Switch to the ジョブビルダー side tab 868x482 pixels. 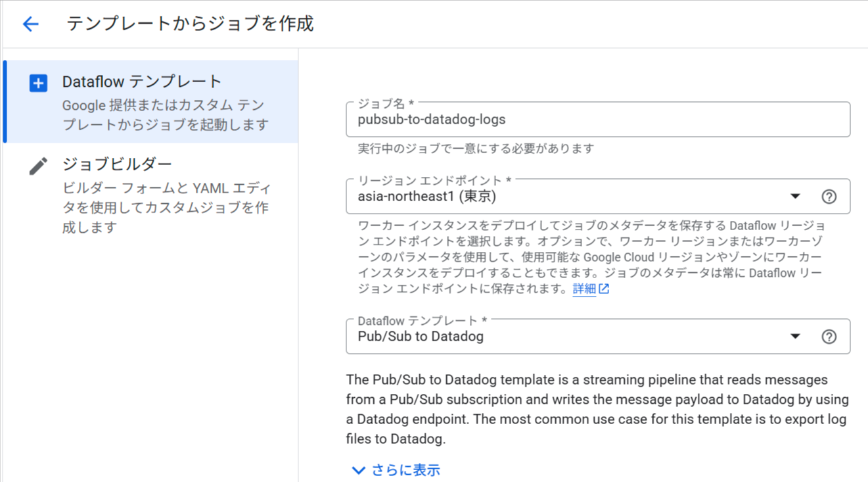click(x=117, y=164)
